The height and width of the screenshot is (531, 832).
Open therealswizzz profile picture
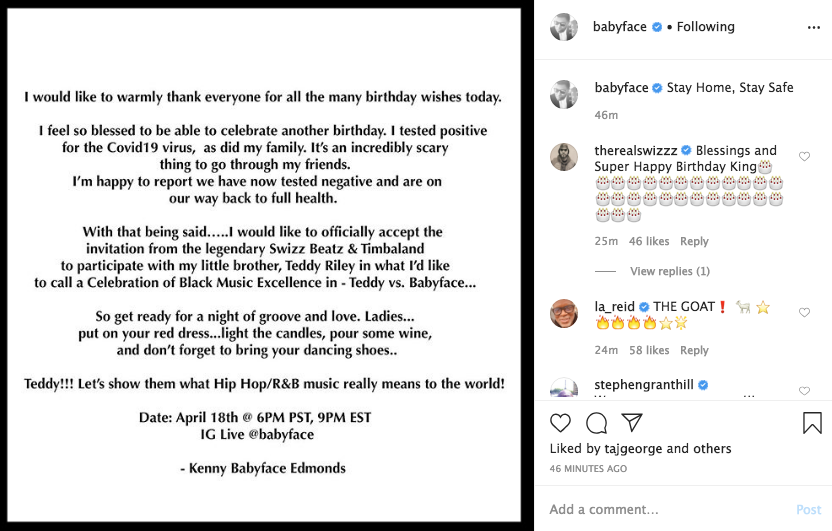tap(564, 157)
